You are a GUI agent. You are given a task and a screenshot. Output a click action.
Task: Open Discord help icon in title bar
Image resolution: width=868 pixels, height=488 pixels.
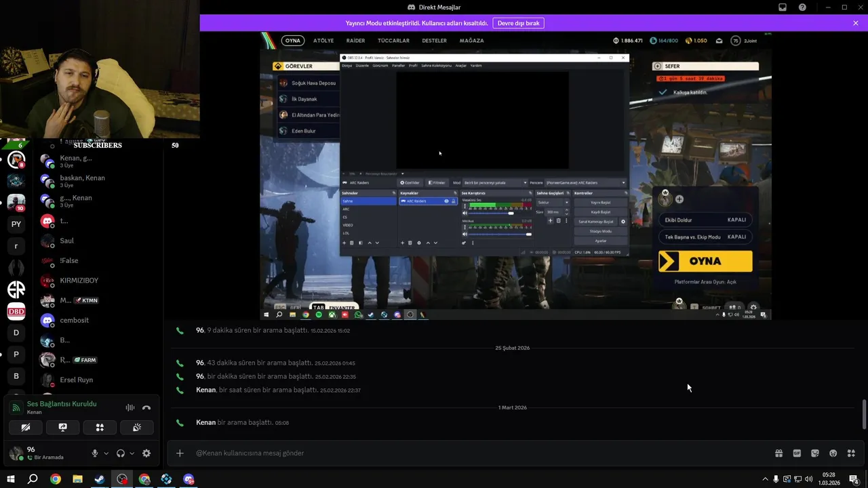click(x=802, y=7)
